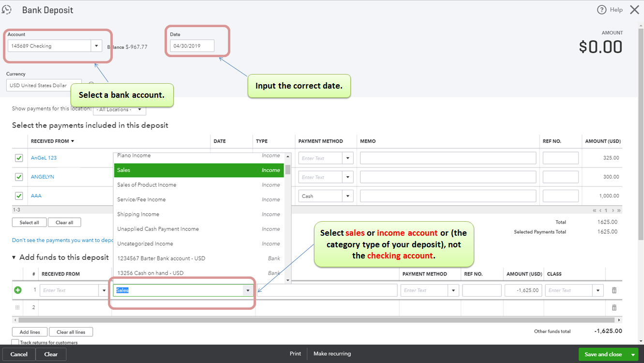The width and height of the screenshot is (644, 363).
Task: Enable Track returns for customers checkbox
Action: click(15, 343)
